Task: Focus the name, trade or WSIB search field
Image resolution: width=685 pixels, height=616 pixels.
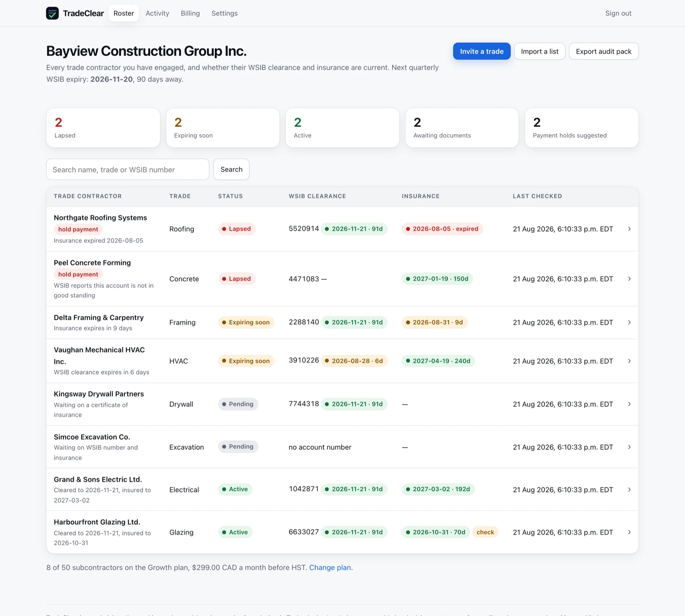Action: point(128,169)
